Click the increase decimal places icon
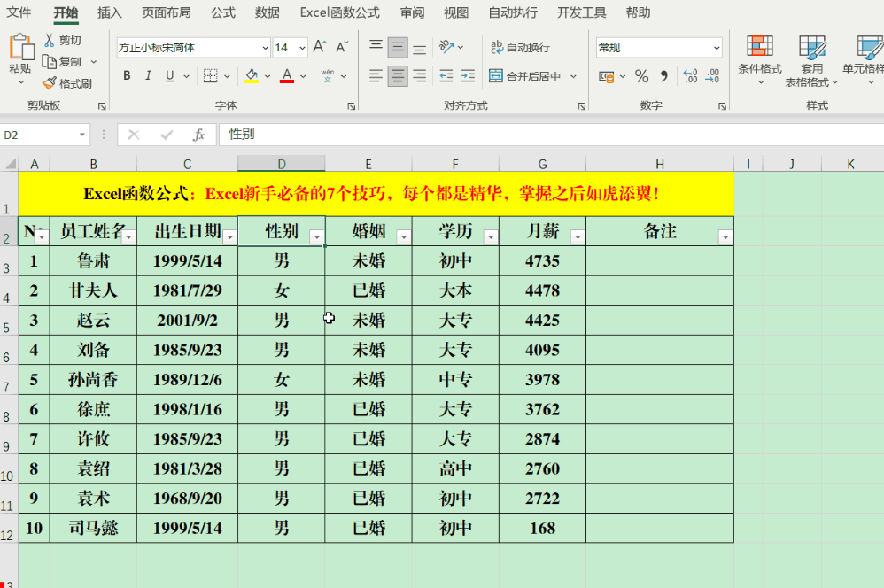This screenshot has height=588, width=884. click(690, 76)
